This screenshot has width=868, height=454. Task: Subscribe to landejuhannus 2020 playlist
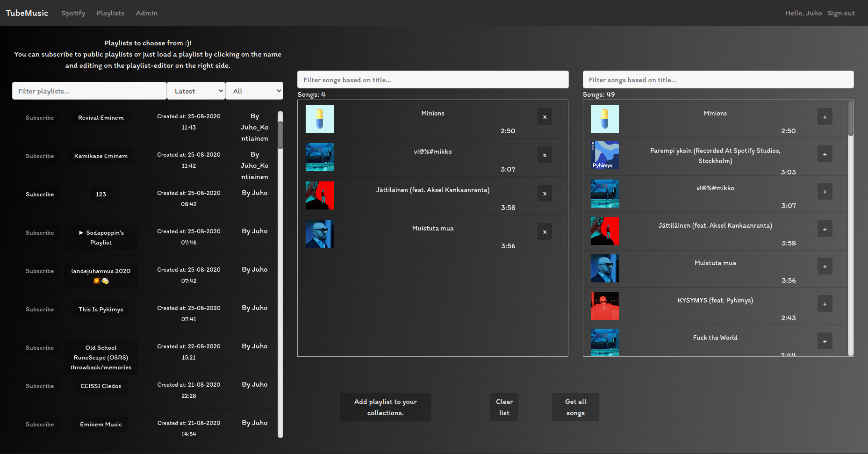pos(40,271)
